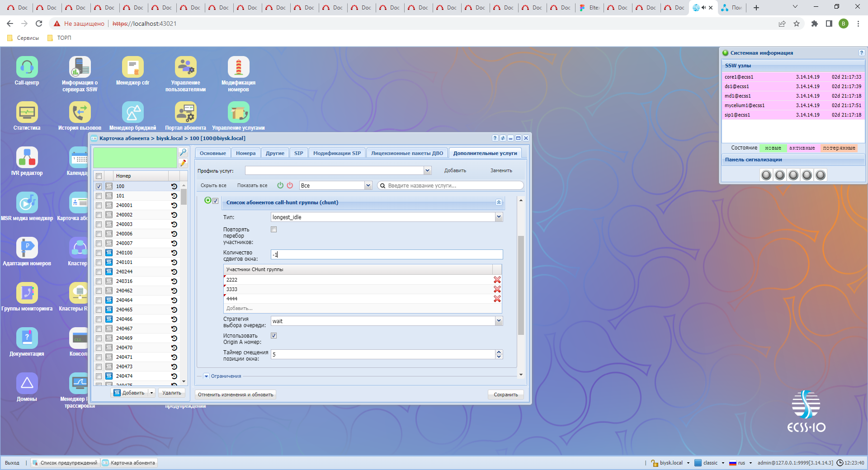Click Скрыть все button
Image resolution: width=868 pixels, height=470 pixels.
[213, 185]
